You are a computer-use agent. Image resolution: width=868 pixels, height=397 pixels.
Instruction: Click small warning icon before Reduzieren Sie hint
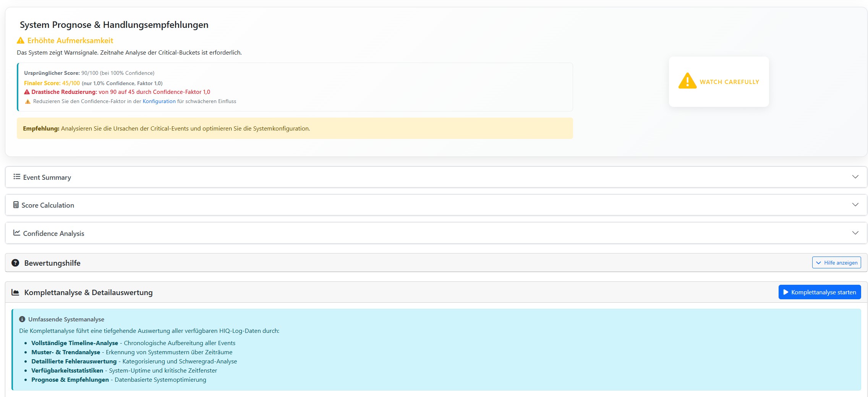(28, 102)
